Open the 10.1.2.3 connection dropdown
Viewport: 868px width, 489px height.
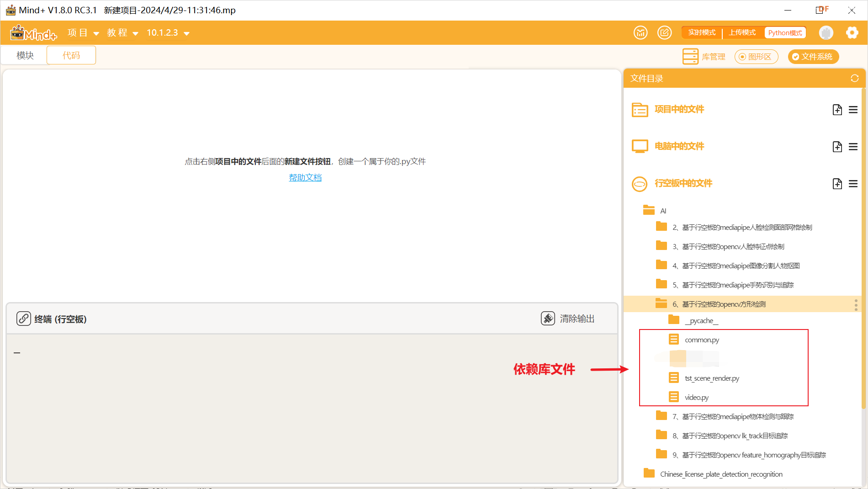click(x=168, y=33)
